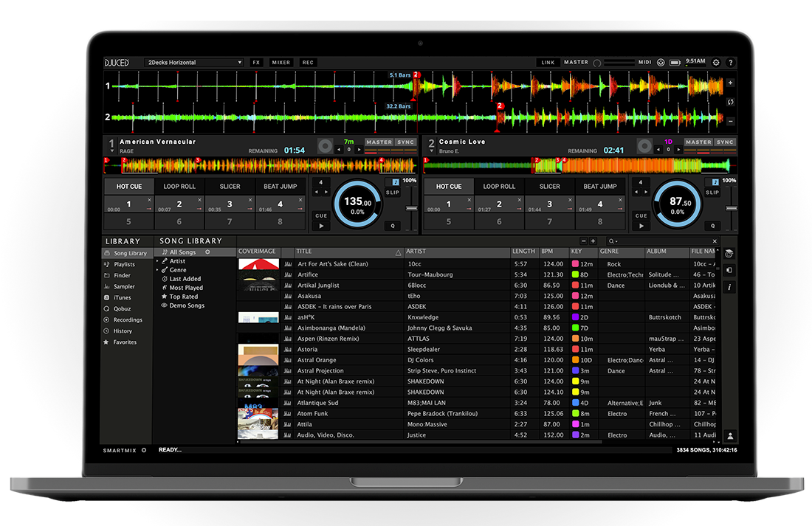Toggle the LINK button
This screenshot has width=812, height=526.
click(x=548, y=63)
